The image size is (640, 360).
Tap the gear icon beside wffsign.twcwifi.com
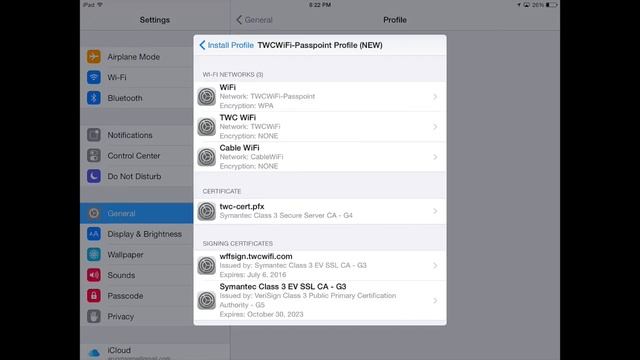tap(207, 266)
